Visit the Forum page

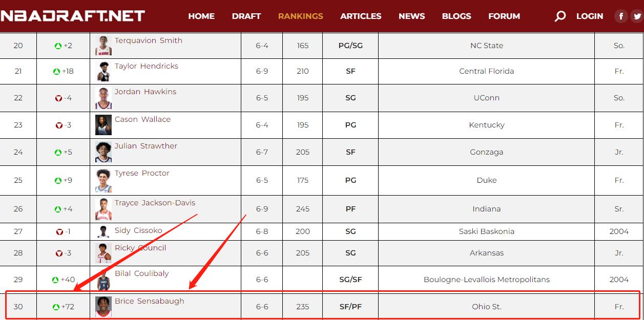tap(504, 16)
